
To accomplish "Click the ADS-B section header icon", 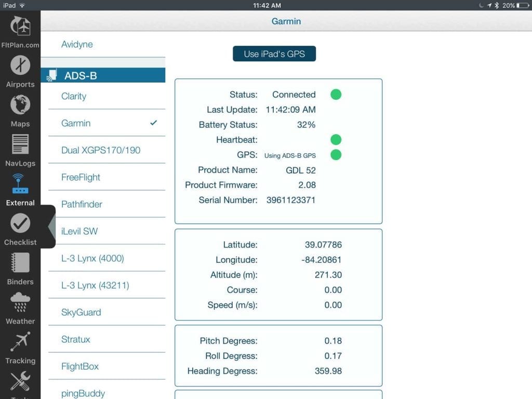I will click(x=51, y=75).
